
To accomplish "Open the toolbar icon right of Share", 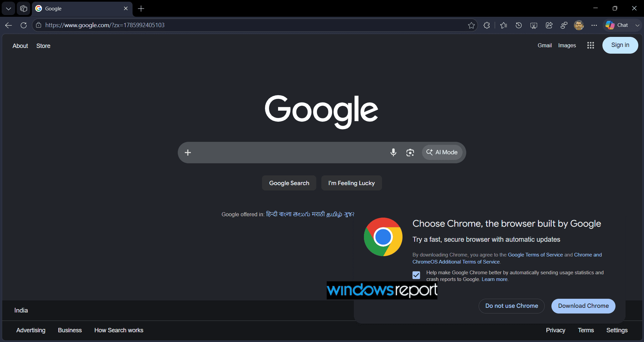I will 564,25.
